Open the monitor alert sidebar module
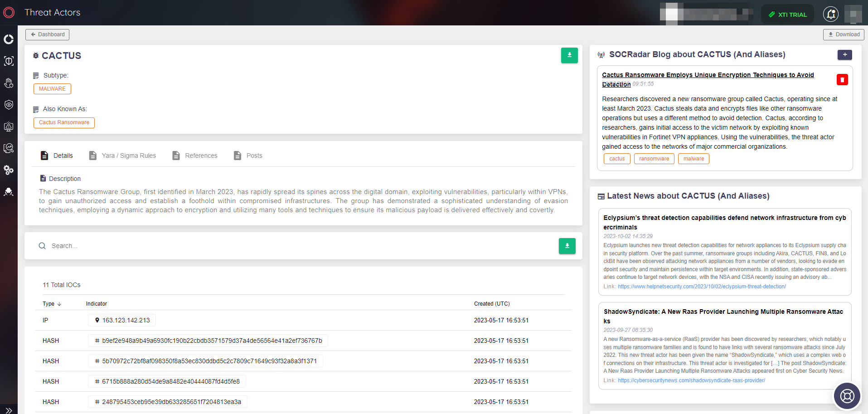 point(9,127)
